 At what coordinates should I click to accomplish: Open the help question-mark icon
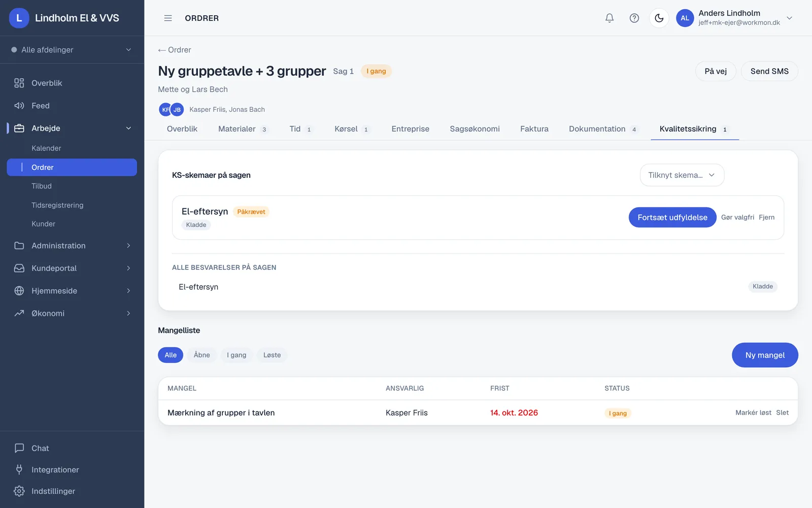[x=634, y=18]
